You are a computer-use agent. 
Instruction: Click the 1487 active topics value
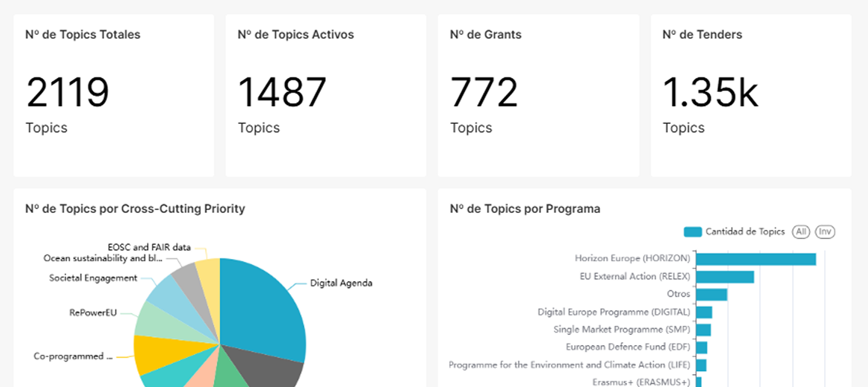coord(282,93)
